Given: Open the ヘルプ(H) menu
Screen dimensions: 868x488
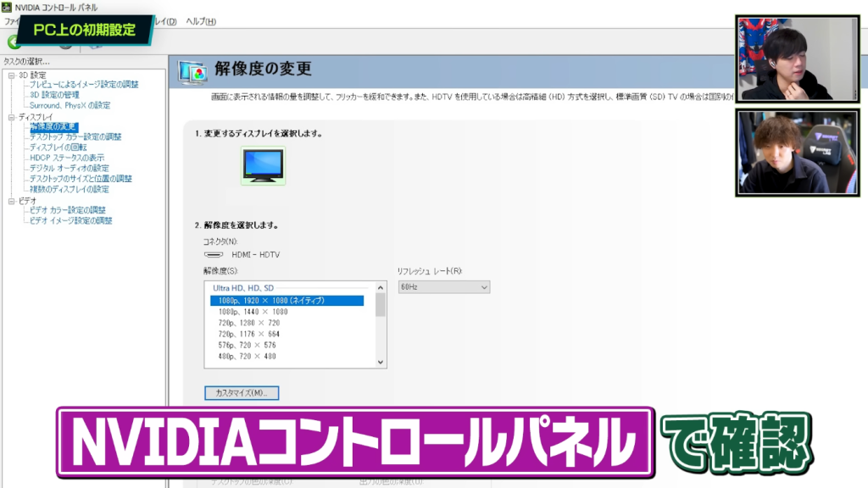Looking at the screenshot, I should [201, 21].
